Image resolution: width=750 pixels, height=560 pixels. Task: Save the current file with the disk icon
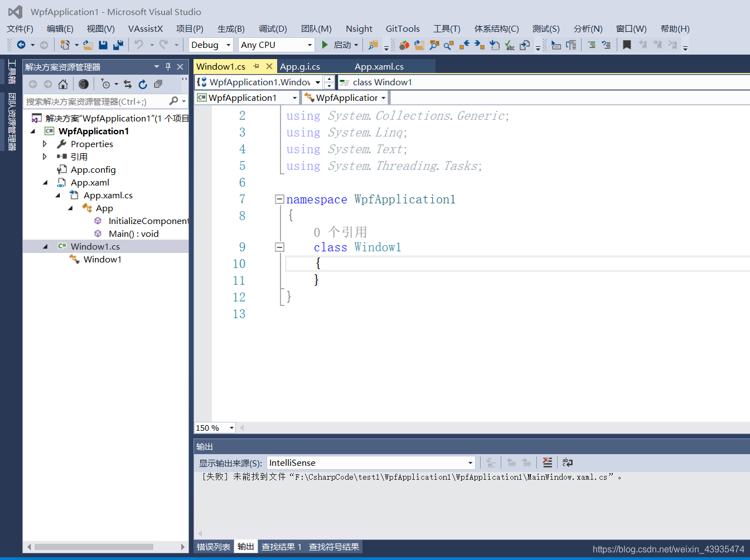point(103,45)
